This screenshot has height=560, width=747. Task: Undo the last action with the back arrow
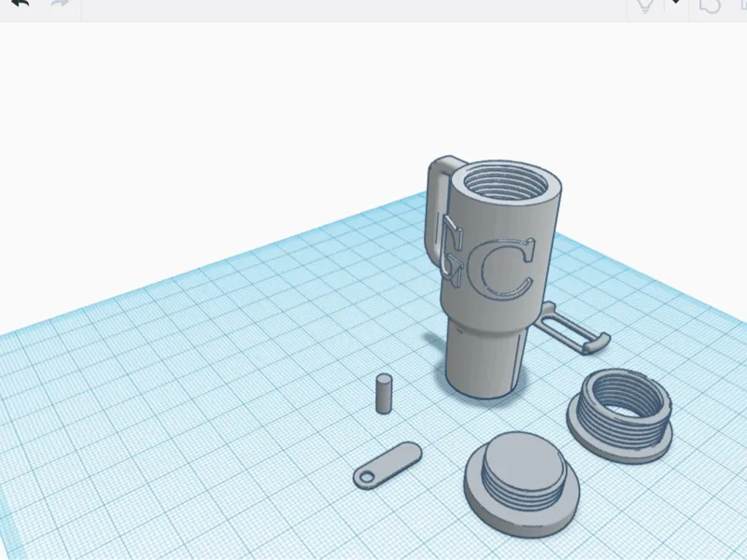[21, 3]
